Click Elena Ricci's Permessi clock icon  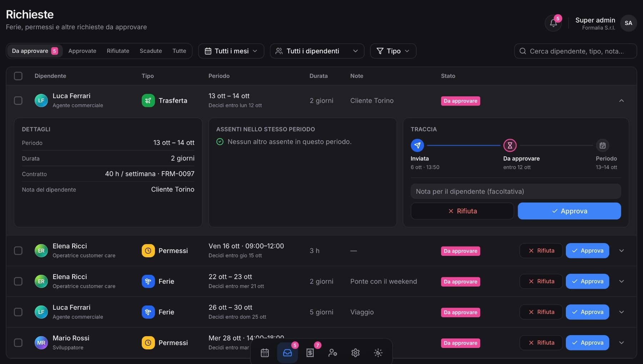[148, 251]
